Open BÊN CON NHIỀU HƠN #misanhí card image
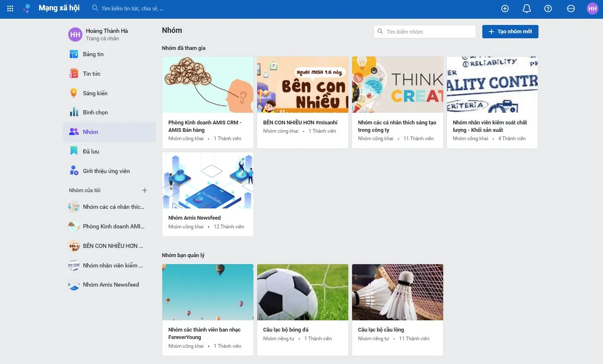The width and height of the screenshot is (603, 364). 303,84
